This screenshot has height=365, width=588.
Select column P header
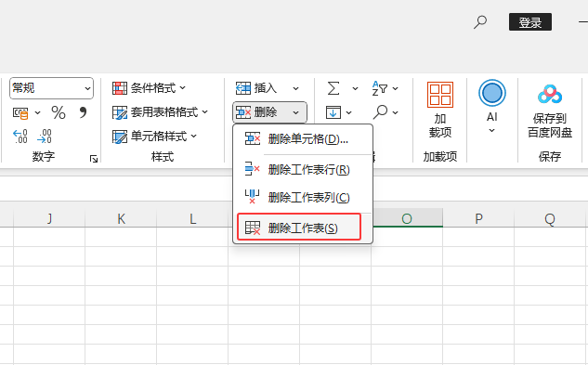[x=478, y=218]
